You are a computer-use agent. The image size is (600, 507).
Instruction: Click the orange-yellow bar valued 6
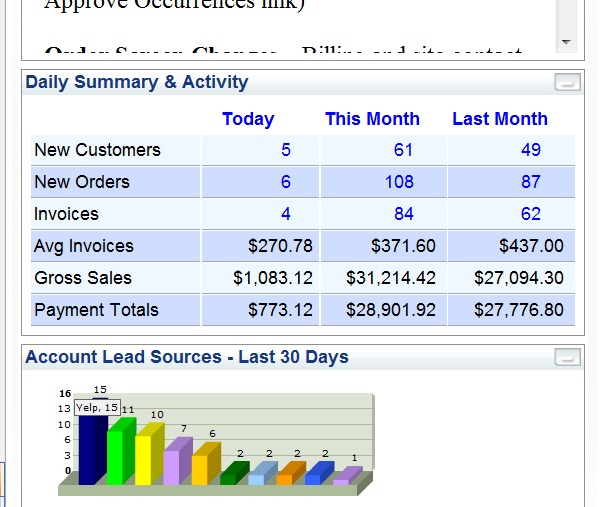(202, 468)
